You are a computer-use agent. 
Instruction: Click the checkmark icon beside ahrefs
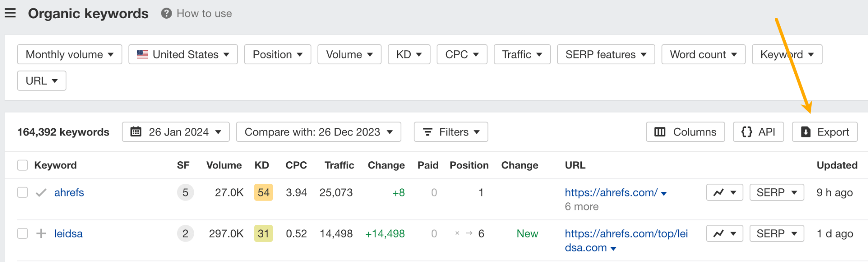point(41,192)
